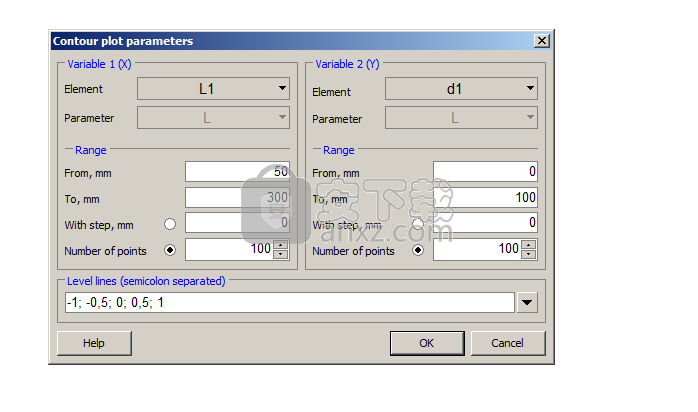Select Variable 1 'Number of points' radio button
Screen dimensions: 698x412
[169, 250]
